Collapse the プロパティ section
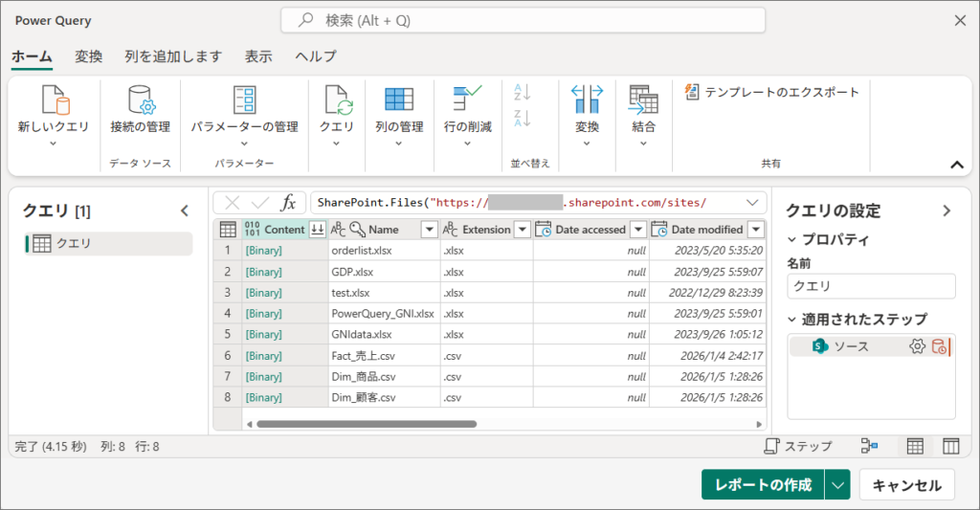980x510 pixels. (x=792, y=239)
